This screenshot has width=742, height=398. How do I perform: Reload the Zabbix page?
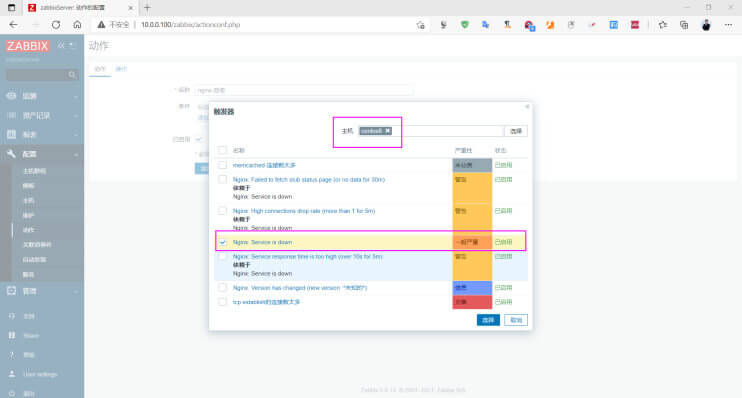click(56, 25)
